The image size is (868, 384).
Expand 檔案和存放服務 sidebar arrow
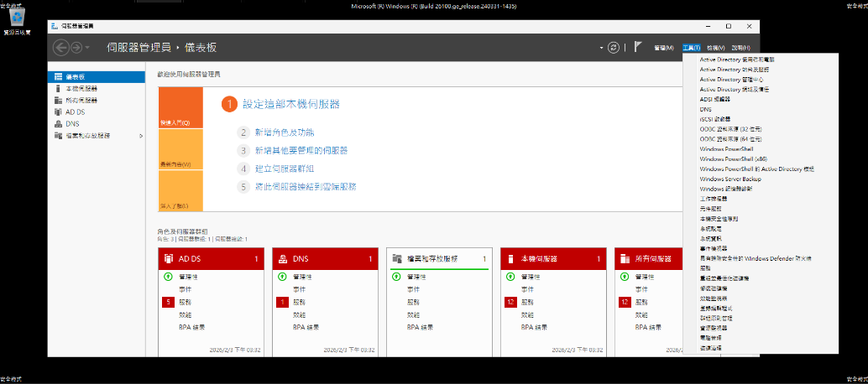click(140, 136)
